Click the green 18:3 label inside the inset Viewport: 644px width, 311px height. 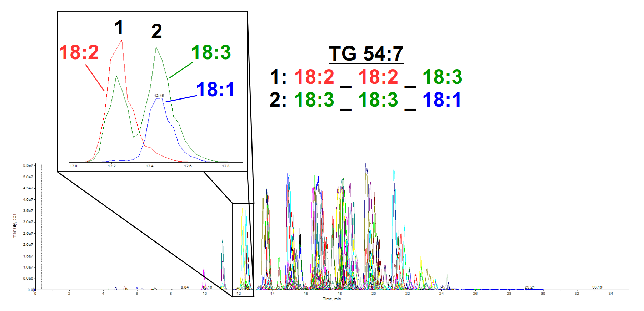point(211,52)
